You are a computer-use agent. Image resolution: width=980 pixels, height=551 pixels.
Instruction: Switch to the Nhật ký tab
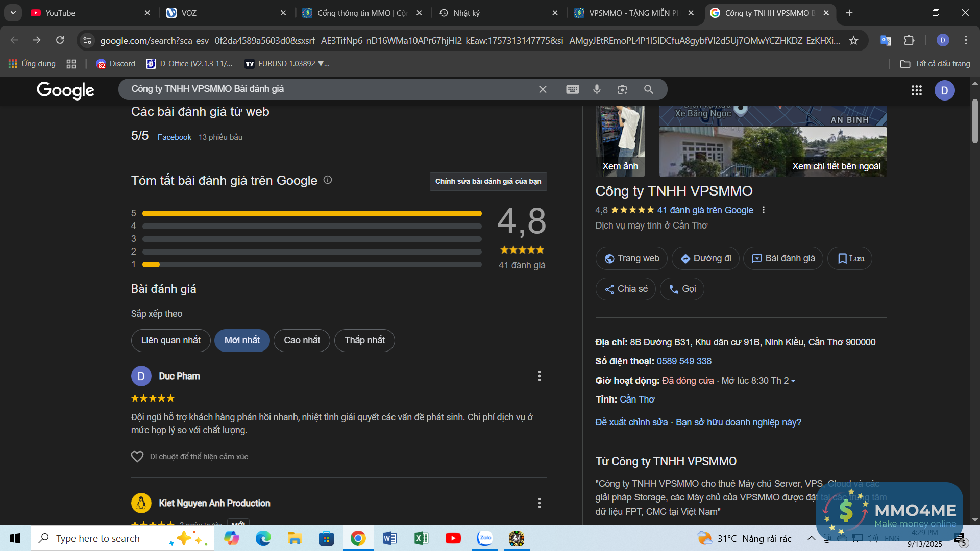(x=498, y=13)
